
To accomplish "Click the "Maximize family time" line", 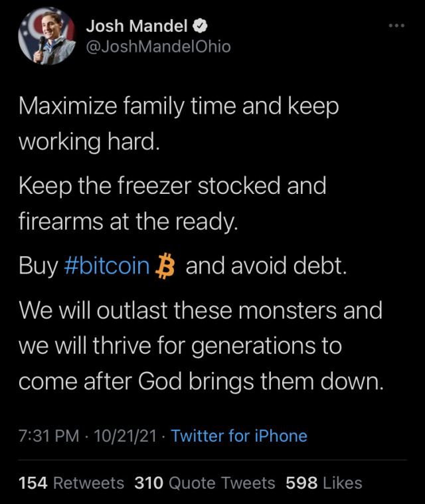I will [x=178, y=107].
